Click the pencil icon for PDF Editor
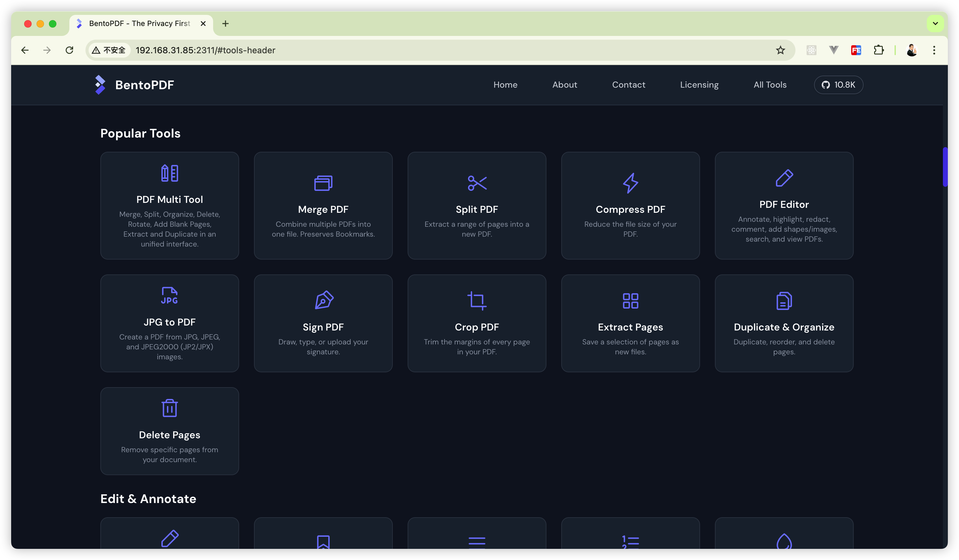The image size is (959, 560). click(x=784, y=178)
